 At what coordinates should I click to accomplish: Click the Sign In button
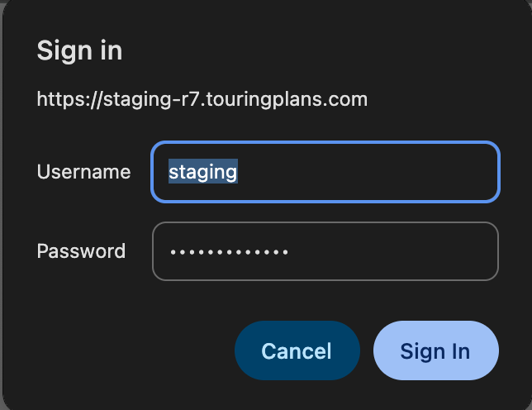pos(435,350)
